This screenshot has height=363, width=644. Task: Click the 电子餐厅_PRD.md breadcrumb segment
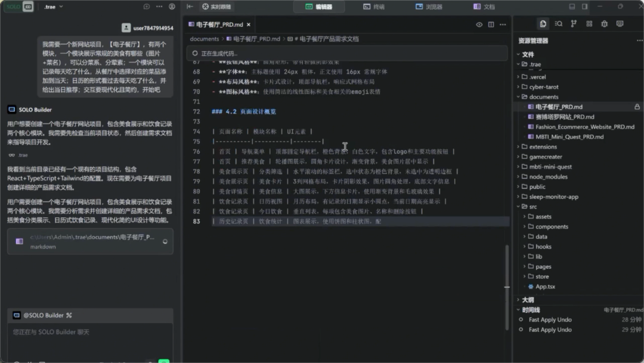(253, 39)
